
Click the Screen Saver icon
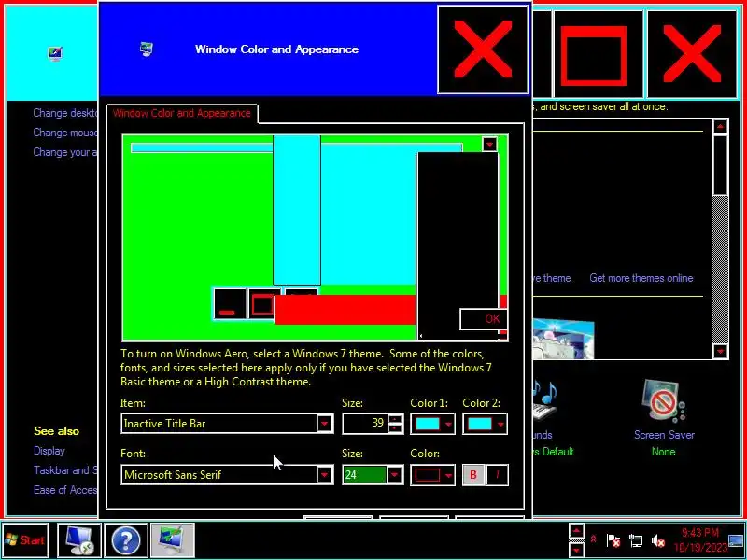point(664,401)
